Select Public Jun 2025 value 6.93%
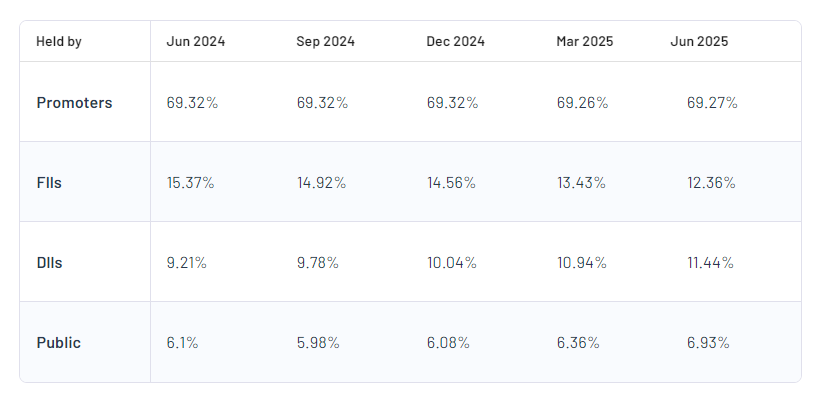822x401 pixels. pos(708,343)
